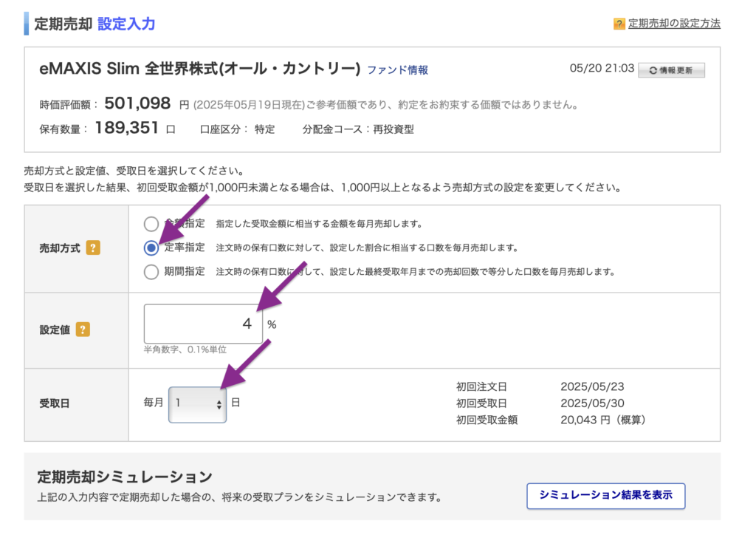Open the 受取日 day-of-month dropdown
The width and height of the screenshot is (756, 549).
click(x=197, y=404)
